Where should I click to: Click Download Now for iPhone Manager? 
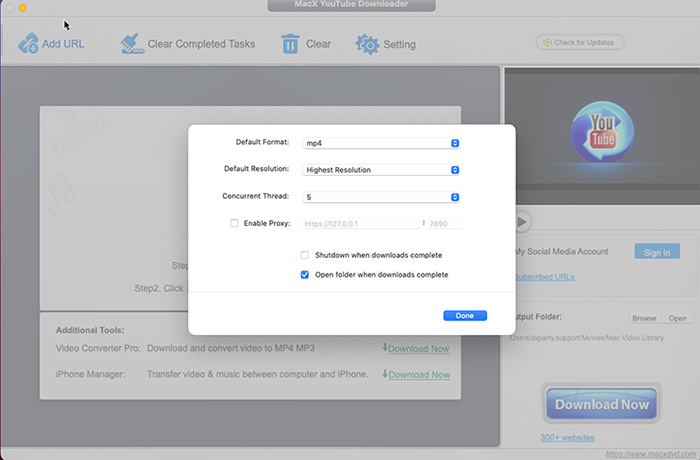point(419,375)
